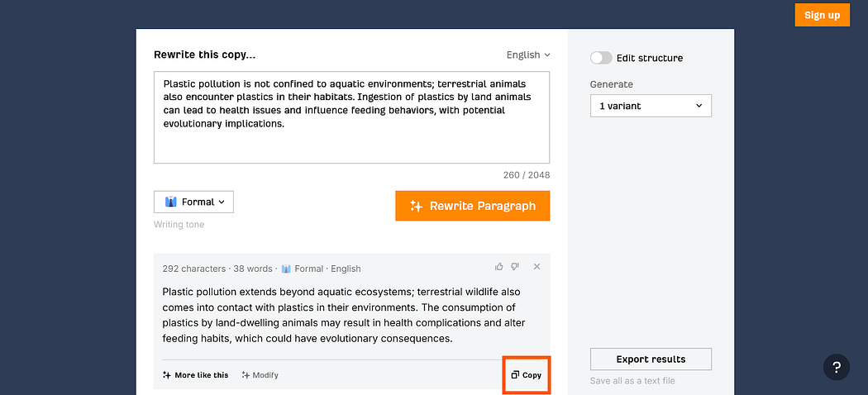The height and width of the screenshot is (395, 868).
Task: Click the 'Generate' label
Action: 611,84
